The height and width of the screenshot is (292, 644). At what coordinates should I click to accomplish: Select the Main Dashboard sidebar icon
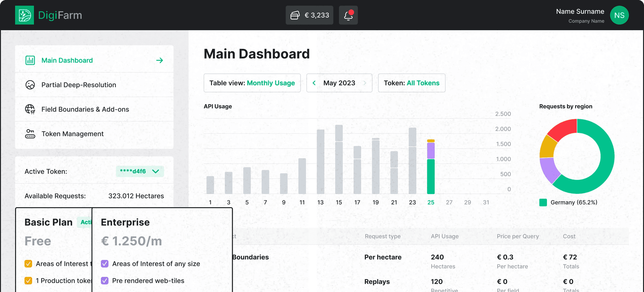click(30, 60)
